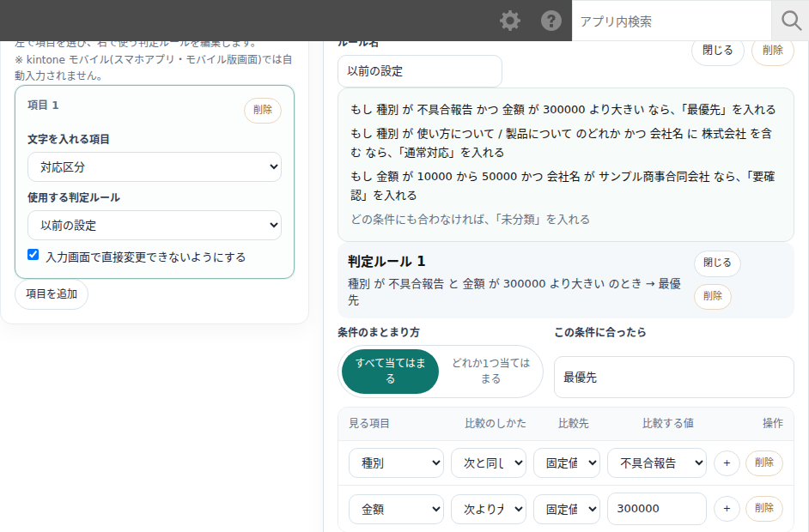
Task: Select どれか1つ当てはまる condition grouping
Action: tap(490, 372)
